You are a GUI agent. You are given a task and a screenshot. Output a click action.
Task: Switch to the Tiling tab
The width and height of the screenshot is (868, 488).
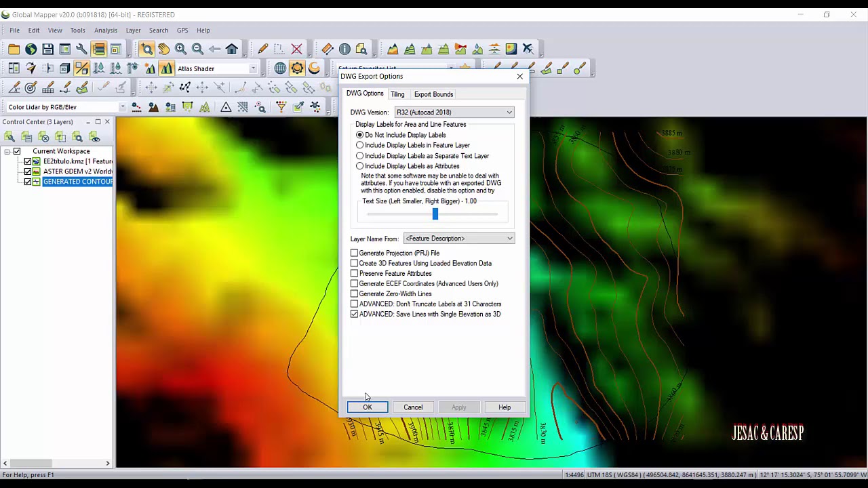pyautogui.click(x=397, y=94)
